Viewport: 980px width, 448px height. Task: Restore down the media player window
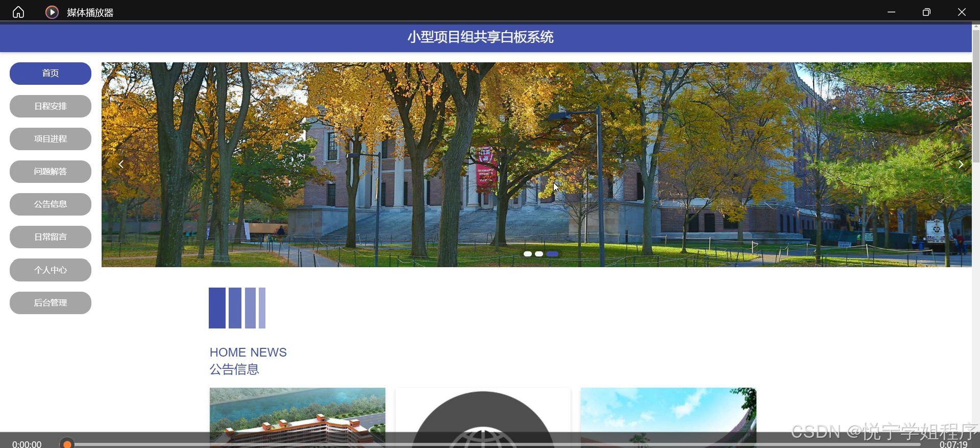click(926, 12)
